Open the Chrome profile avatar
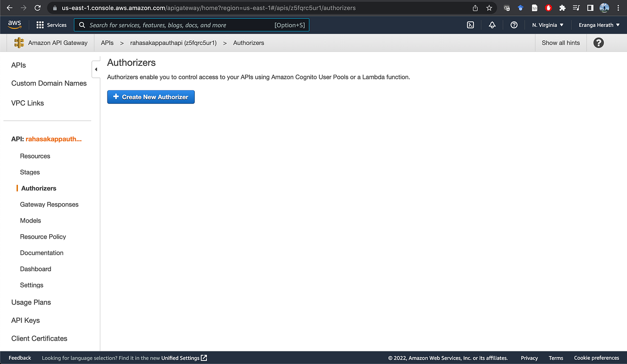This screenshot has height=364, width=627. (x=604, y=8)
